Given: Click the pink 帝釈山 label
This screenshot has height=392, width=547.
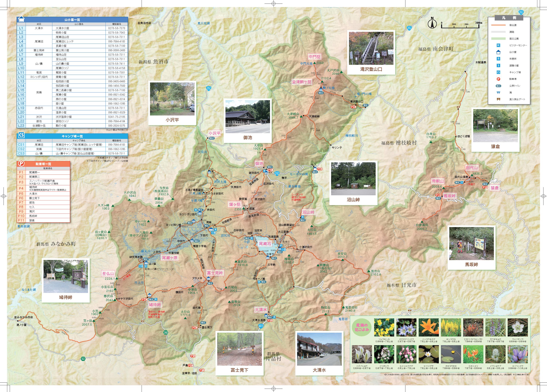Looking at the screenshot, I should (438, 181).
